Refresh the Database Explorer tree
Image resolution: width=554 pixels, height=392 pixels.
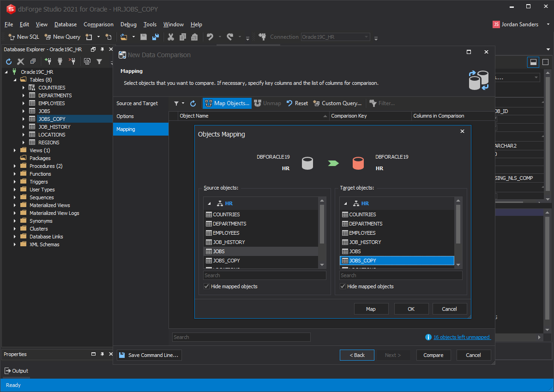coord(8,61)
